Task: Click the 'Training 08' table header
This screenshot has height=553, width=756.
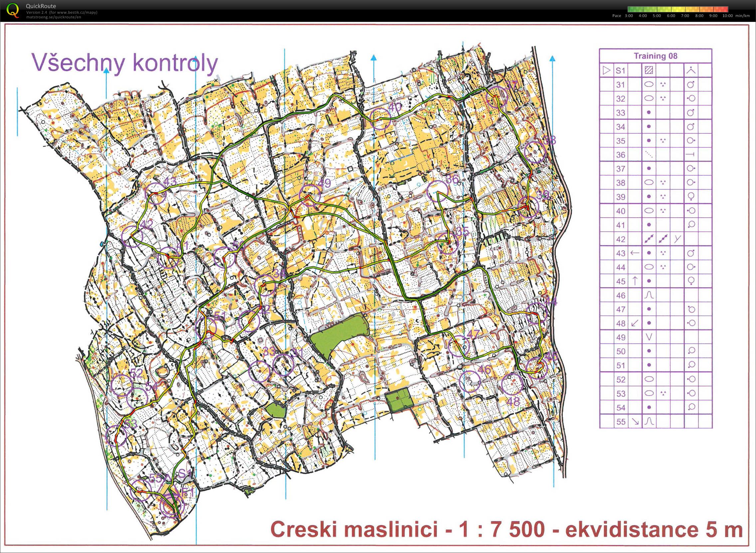Action: [655, 56]
